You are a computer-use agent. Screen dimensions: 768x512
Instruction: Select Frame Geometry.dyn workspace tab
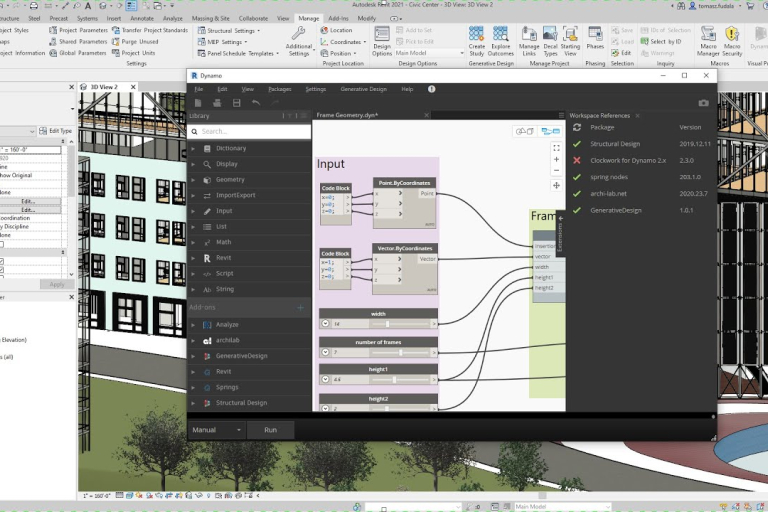(x=347, y=115)
